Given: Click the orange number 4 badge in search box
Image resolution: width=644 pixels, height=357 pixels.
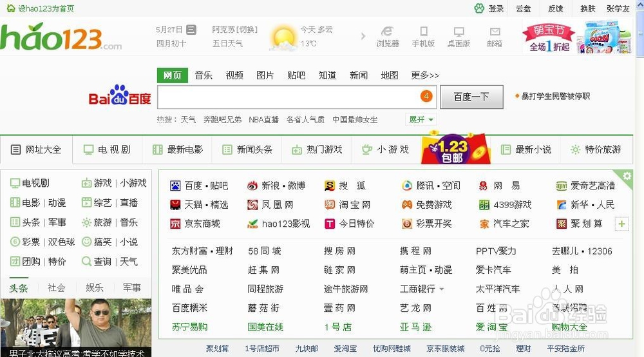Looking at the screenshot, I should coord(426,96).
